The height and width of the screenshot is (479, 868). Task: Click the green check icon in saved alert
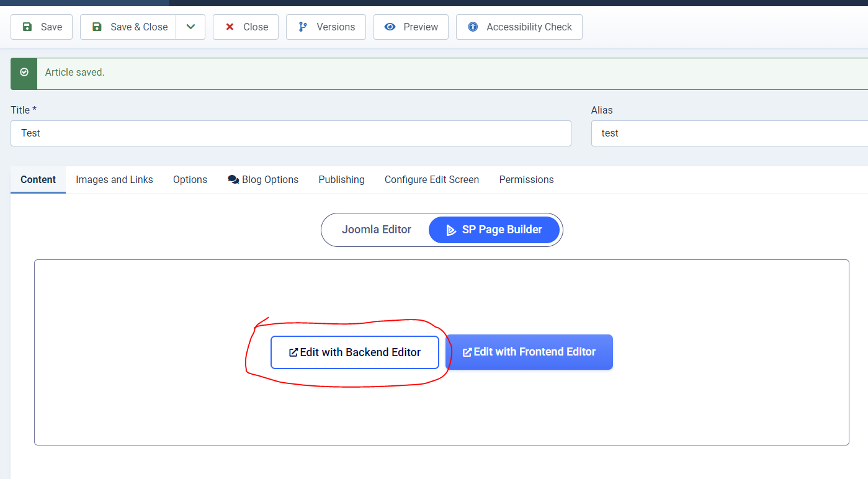click(24, 73)
